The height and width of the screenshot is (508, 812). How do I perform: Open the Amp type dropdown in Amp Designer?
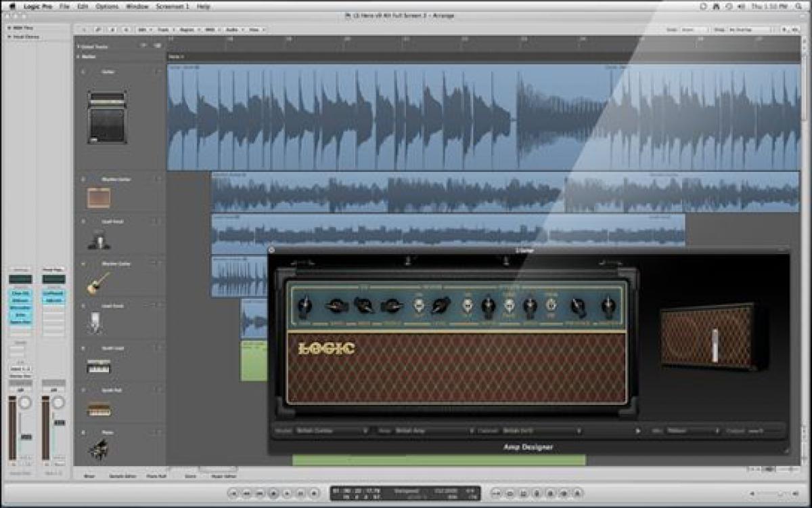pos(434,430)
